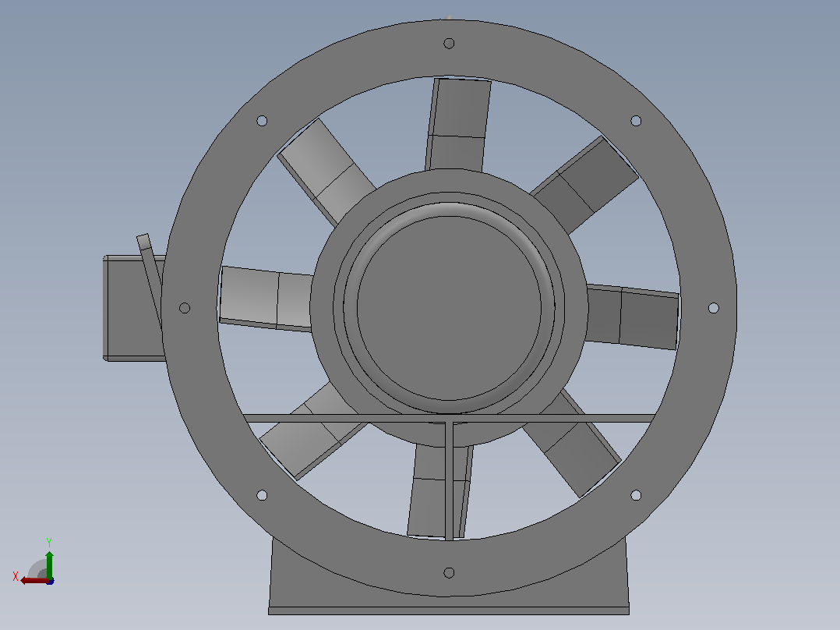Click the red X axis arrow of the triad
The height and width of the screenshot is (630, 840).
click(x=34, y=581)
